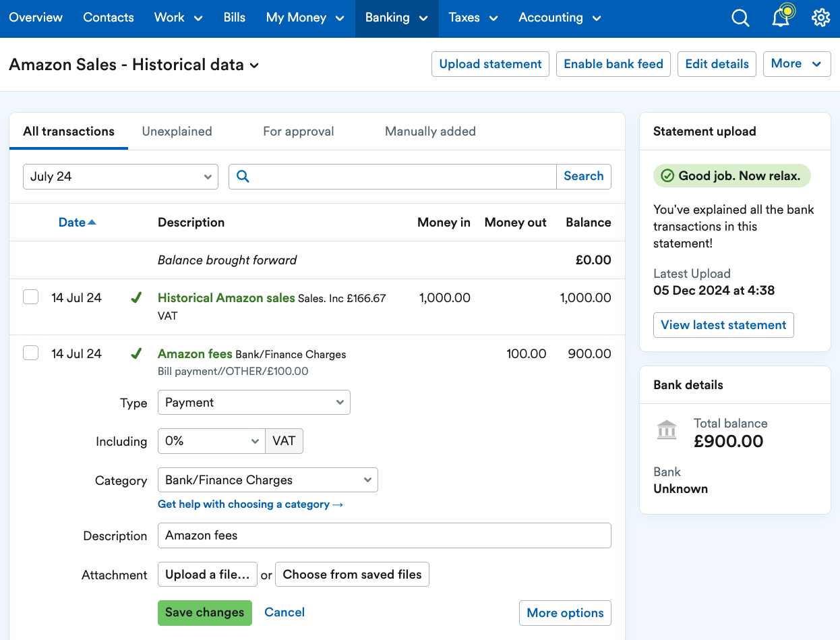Viewport: 840px width, 640px height.
Task: Click the Description field containing Amazon fees
Action: point(384,535)
